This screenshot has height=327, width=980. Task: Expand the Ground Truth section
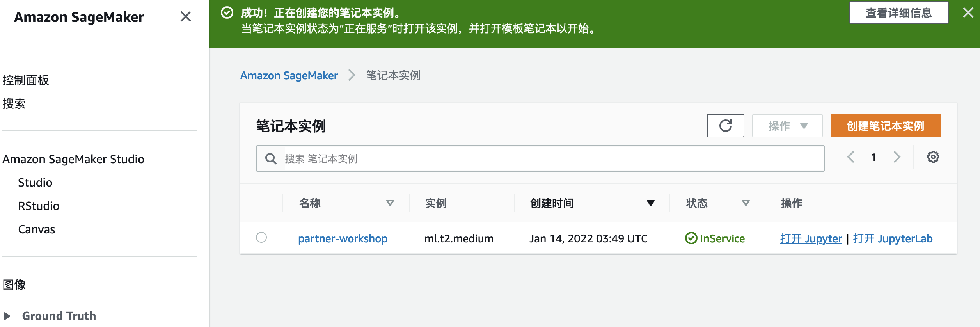[7, 316]
